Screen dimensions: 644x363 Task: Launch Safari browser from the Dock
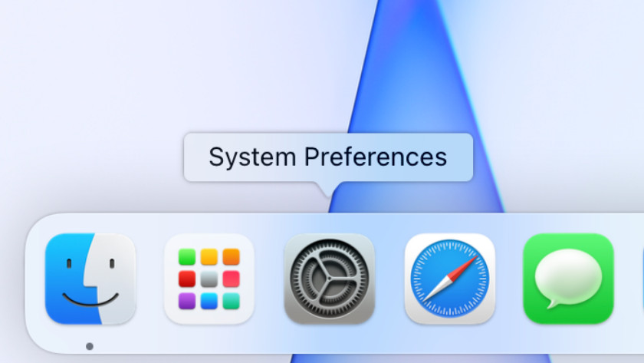click(449, 279)
